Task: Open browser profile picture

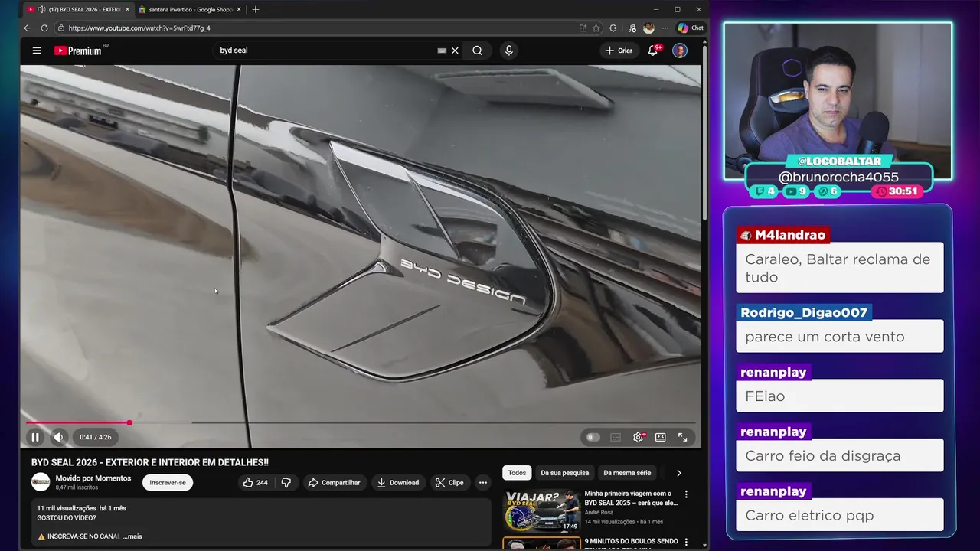Action: tap(648, 28)
